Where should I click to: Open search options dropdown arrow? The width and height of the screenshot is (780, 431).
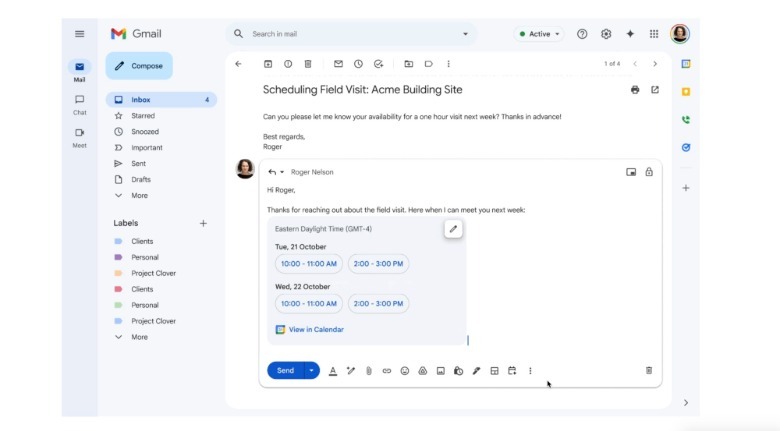click(465, 34)
